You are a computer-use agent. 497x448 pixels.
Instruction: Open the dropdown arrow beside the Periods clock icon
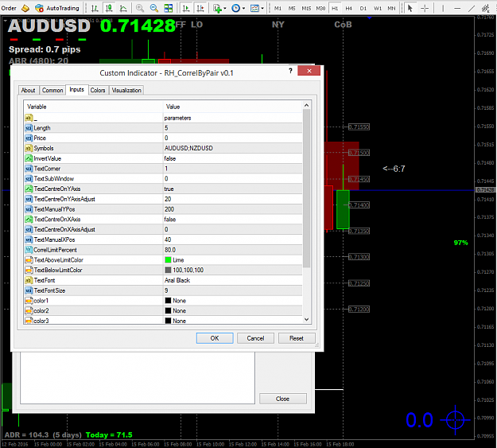(244, 8)
